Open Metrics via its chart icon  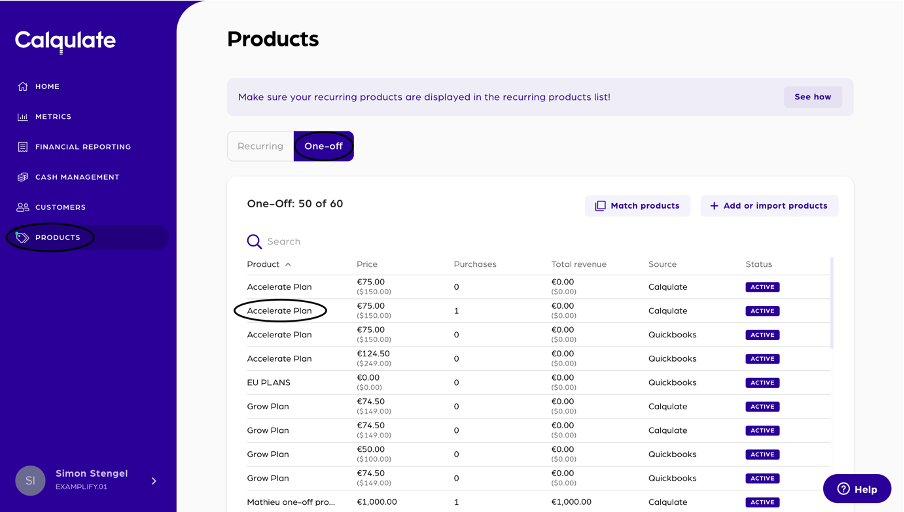(x=23, y=117)
